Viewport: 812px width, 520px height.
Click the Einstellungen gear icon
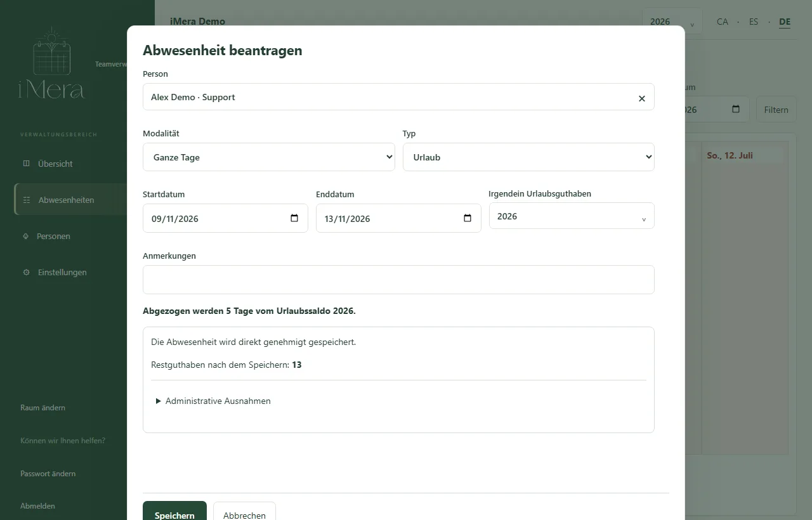click(26, 272)
